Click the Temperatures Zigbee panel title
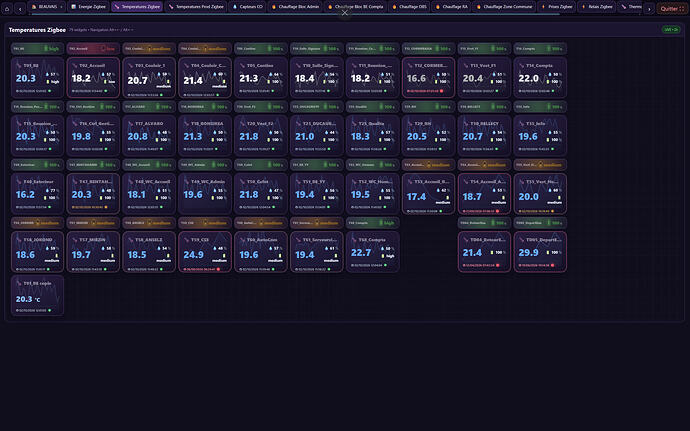The height and width of the screenshot is (431, 690). [x=37, y=30]
